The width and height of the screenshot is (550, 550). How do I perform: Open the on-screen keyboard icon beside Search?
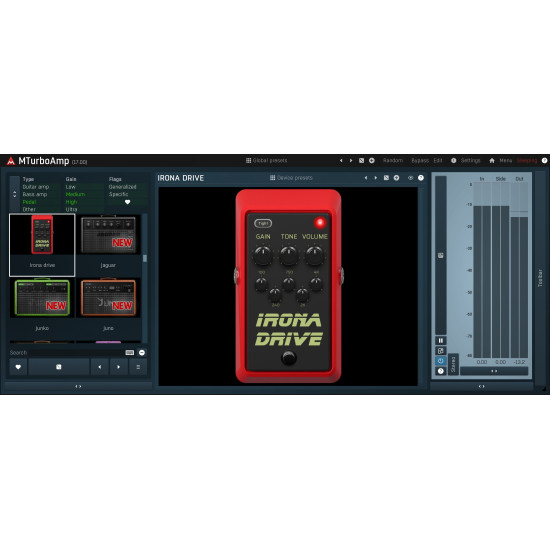(129, 353)
